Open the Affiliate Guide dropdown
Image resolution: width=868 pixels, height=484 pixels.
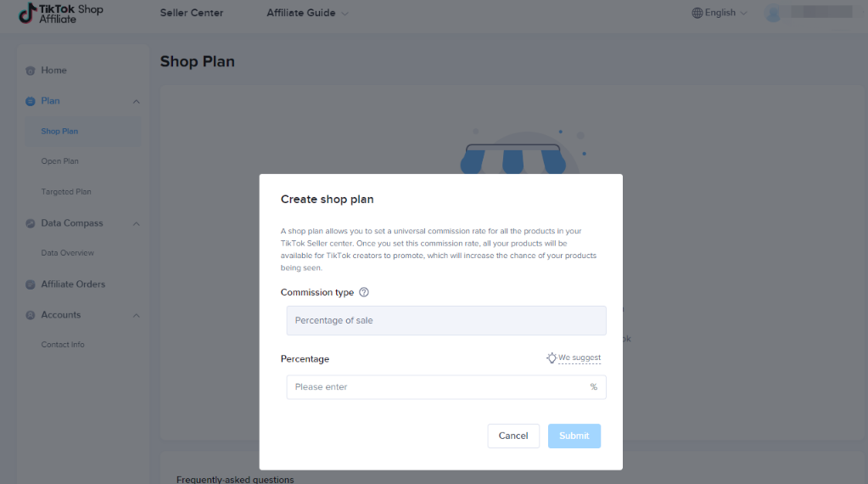[x=307, y=13]
